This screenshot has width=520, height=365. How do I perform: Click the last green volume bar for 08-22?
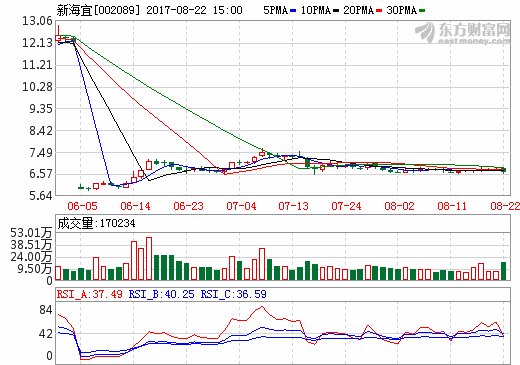click(x=503, y=271)
